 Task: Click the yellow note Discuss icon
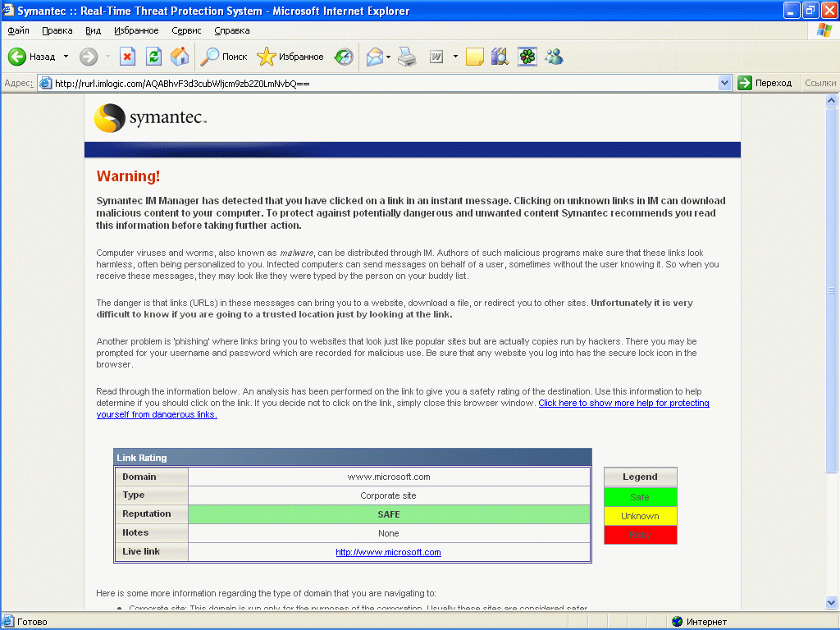pyautogui.click(x=475, y=57)
